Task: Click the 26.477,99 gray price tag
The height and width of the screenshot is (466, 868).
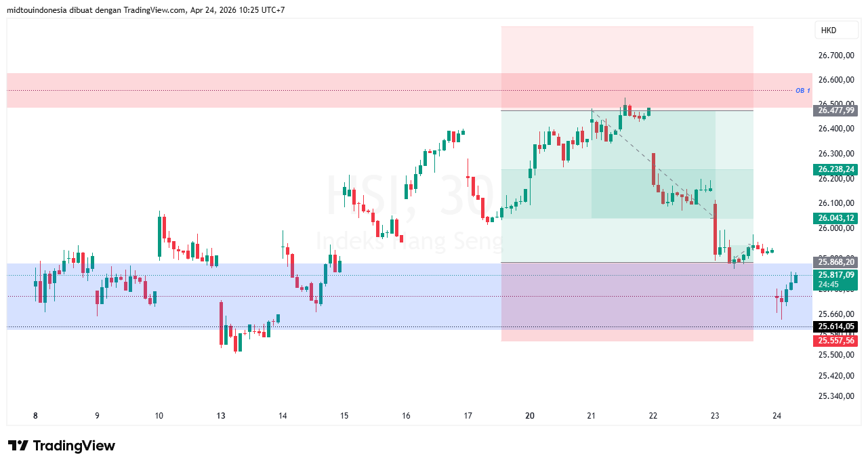Action: [x=835, y=110]
